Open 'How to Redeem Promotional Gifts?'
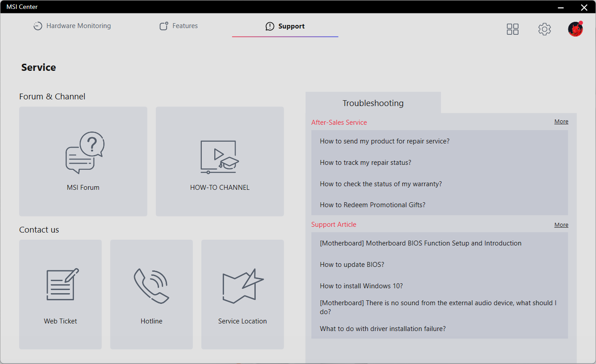The width and height of the screenshot is (596, 364). click(x=373, y=205)
